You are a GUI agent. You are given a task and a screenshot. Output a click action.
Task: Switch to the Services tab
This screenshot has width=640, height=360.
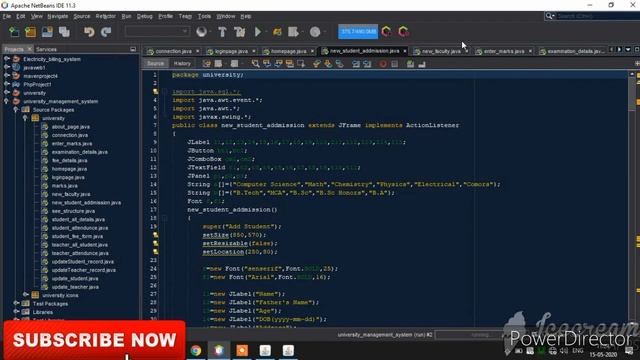click(46, 49)
